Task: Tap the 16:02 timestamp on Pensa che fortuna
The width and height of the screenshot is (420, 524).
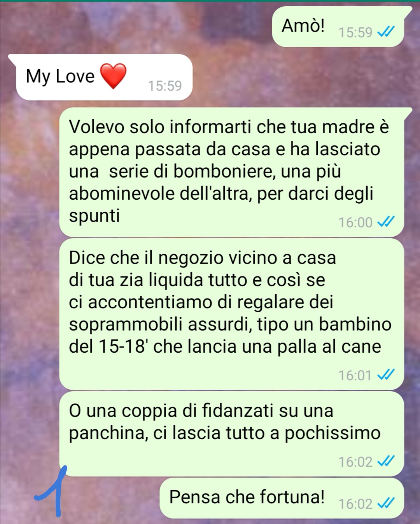Action: point(355,504)
